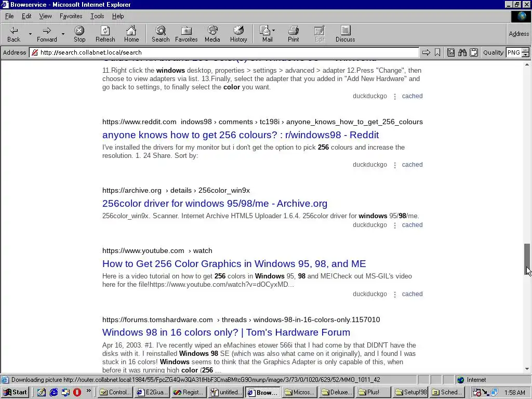Viewport: 532px width, 399px height.
Task: Increase Quality with the up spinner
Action: click(526, 50)
